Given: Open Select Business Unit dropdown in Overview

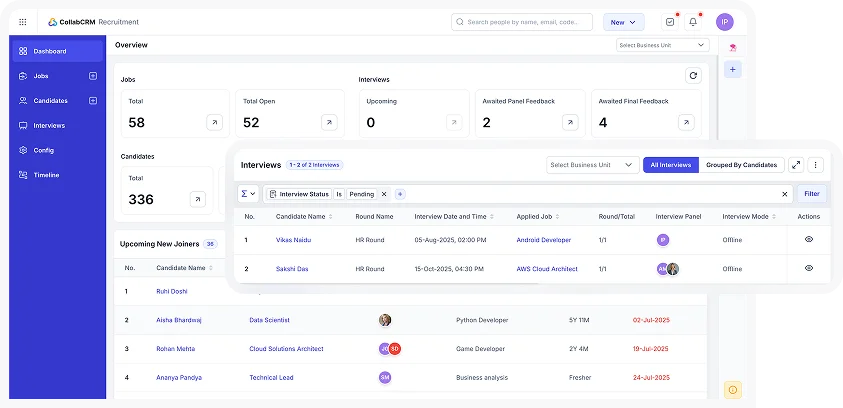Looking at the screenshot, I should pos(662,45).
